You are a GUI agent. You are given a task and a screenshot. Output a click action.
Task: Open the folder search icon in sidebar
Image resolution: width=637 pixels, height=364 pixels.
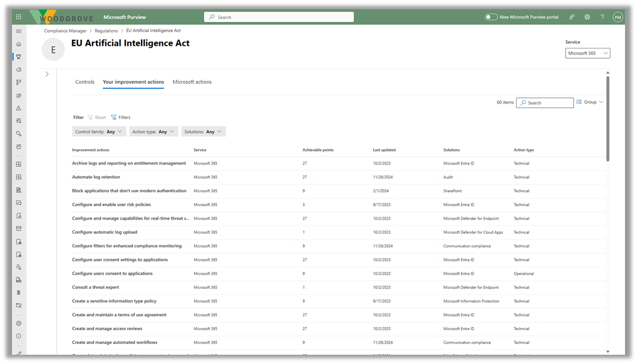click(19, 306)
